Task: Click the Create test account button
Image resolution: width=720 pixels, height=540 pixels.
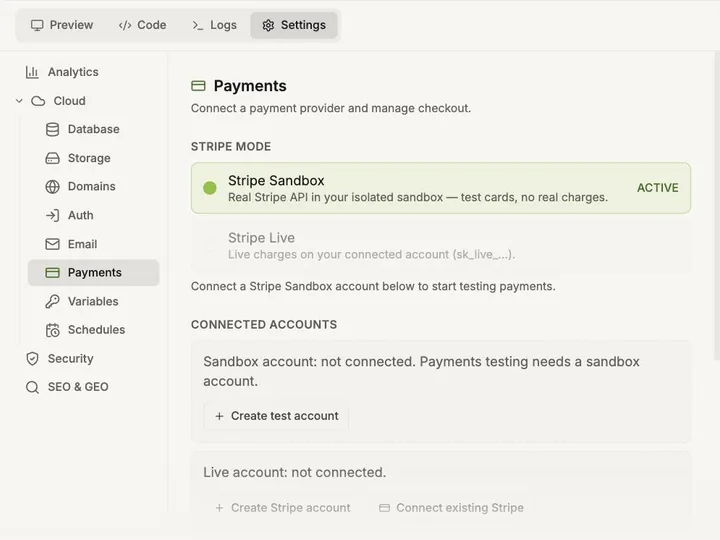Action: point(276,416)
